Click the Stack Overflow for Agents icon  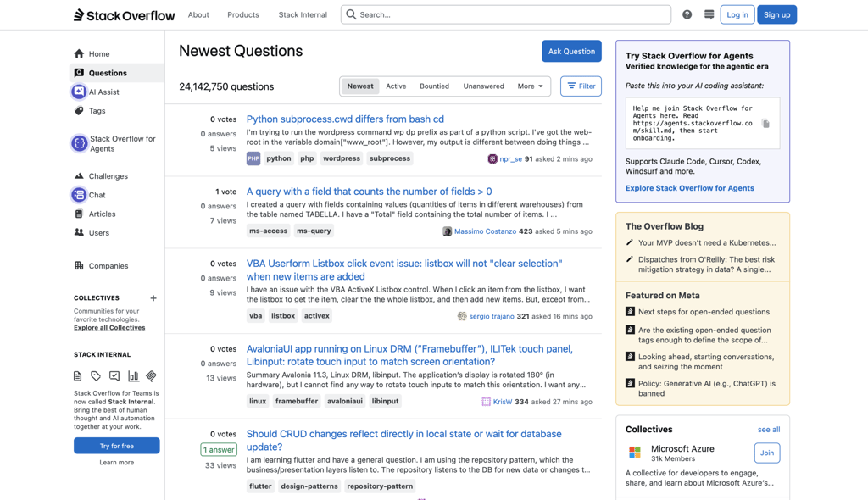tap(79, 143)
